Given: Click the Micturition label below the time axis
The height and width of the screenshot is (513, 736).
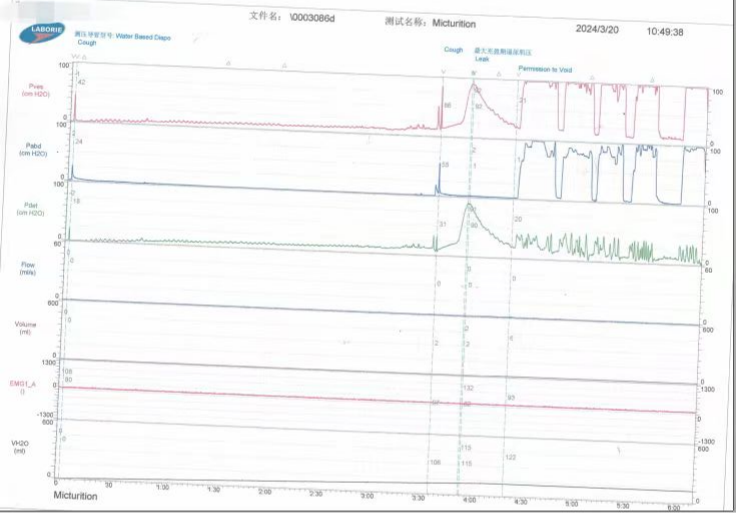Looking at the screenshot, I should point(76,495).
